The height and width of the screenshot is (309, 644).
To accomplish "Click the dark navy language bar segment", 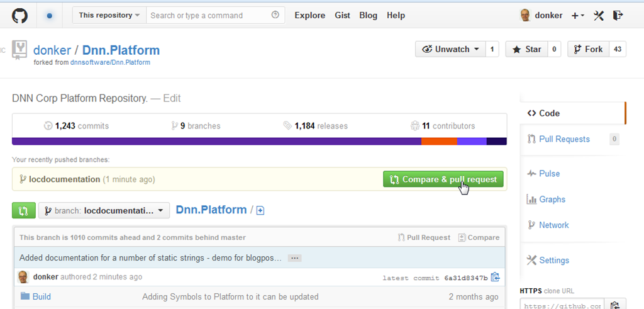I will click(497, 142).
